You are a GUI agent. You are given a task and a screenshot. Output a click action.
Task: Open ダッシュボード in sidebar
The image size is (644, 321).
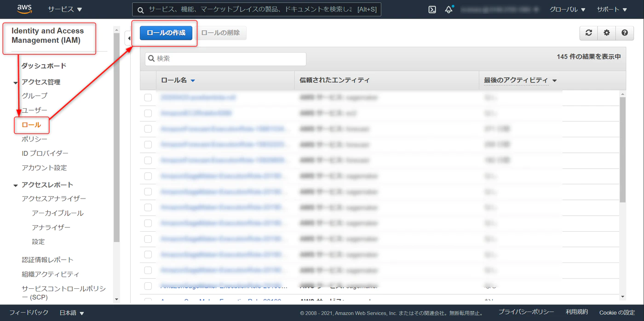click(x=44, y=66)
